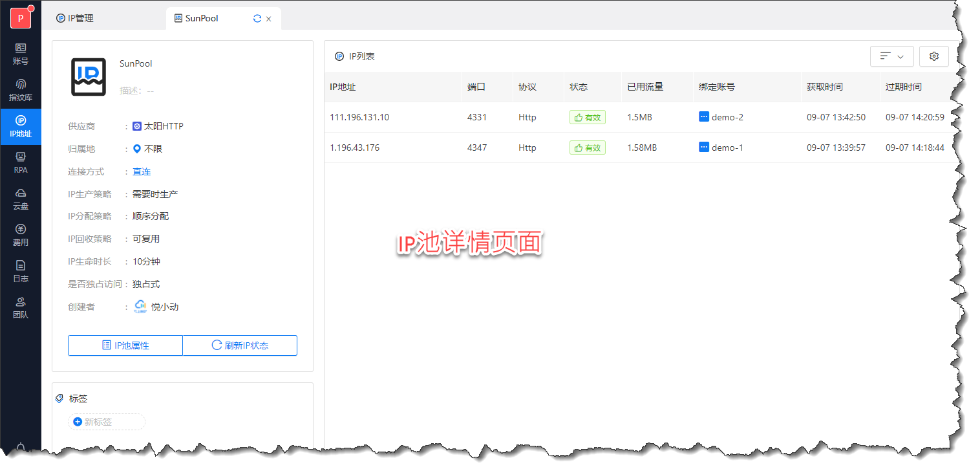Image resolution: width=980 pixels, height=471 pixels.
Task: Open the 指纹库 sidebar section
Action: click(21, 91)
